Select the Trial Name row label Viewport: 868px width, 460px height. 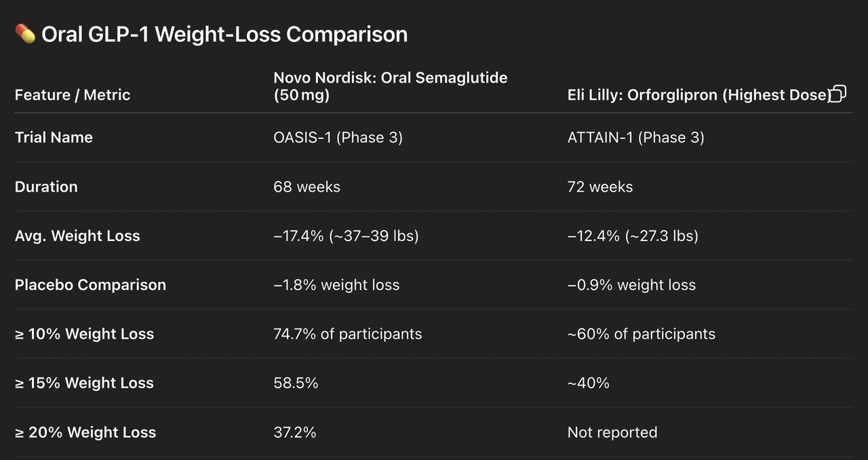pyautogui.click(x=54, y=138)
